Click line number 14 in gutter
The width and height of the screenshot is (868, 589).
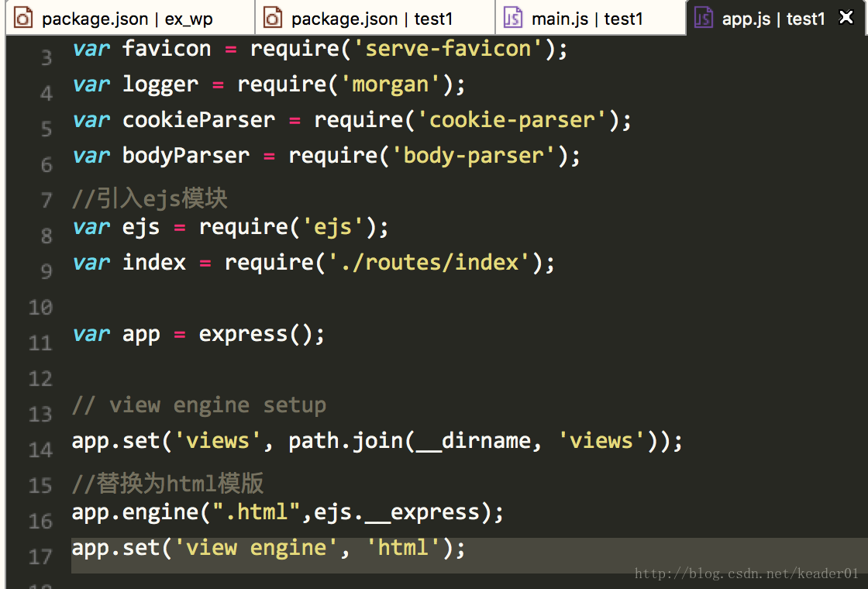click(40, 450)
